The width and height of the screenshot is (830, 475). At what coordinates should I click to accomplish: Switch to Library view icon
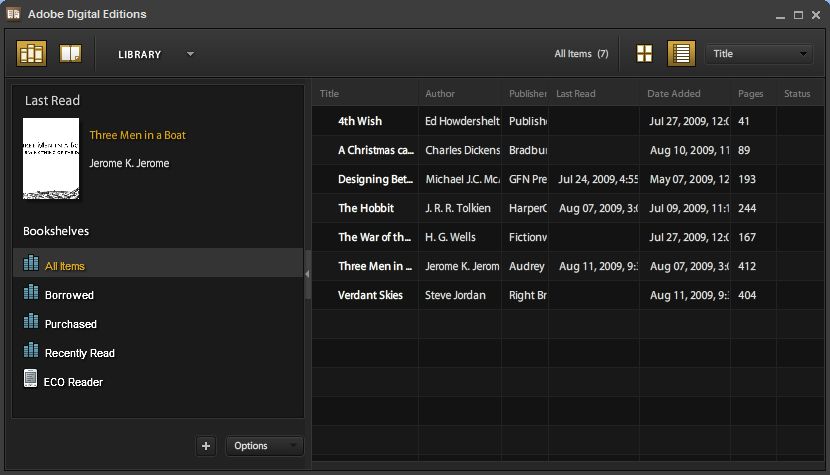coord(31,53)
